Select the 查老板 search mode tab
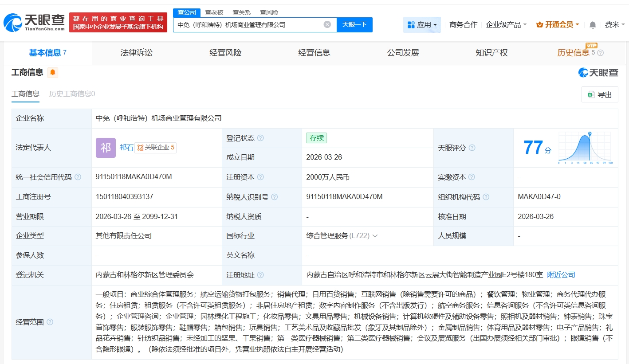 coord(214,12)
